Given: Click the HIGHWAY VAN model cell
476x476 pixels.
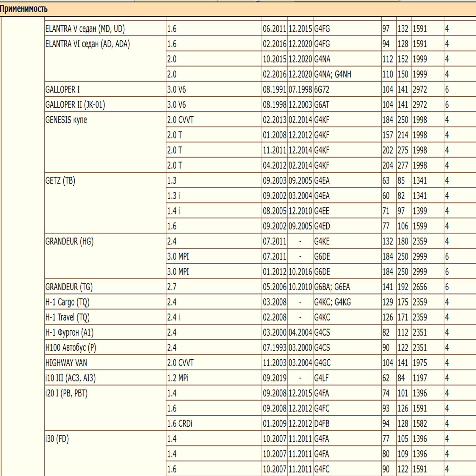Looking at the screenshot, I should pos(66,363).
